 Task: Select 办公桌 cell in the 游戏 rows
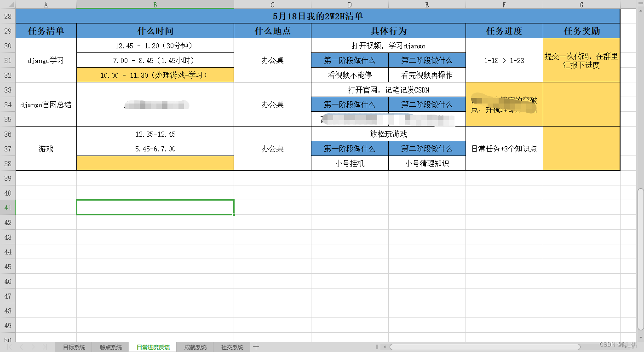[272, 149]
